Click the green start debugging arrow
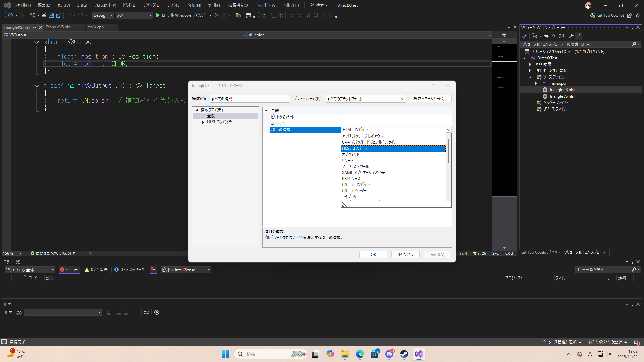This screenshot has width=644, height=362. pyautogui.click(x=158, y=15)
